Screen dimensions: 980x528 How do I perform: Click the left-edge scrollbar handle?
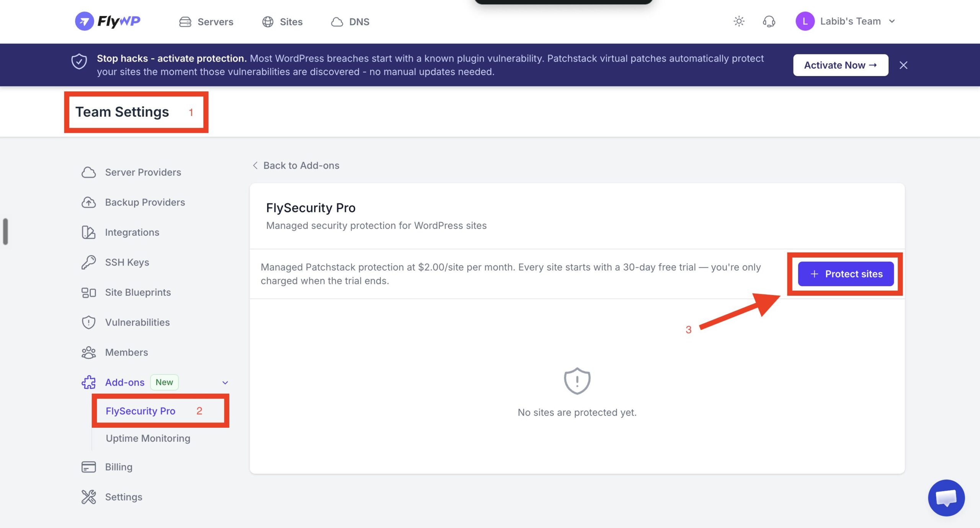point(5,231)
